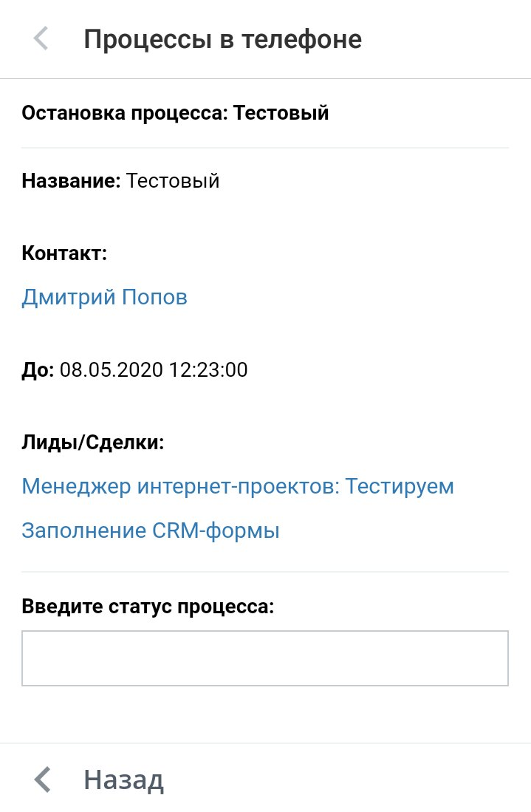Click the chevron icon beside Назад

click(x=44, y=779)
